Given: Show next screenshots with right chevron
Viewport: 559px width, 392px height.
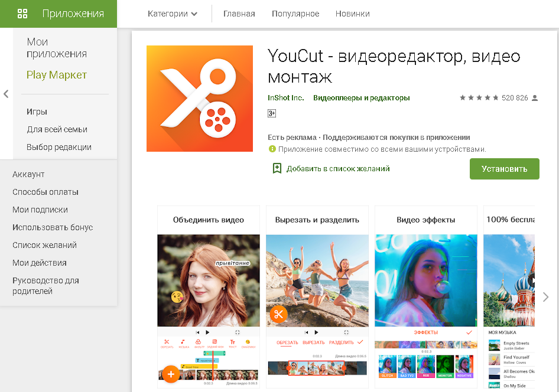Looking at the screenshot, I should 545,297.
